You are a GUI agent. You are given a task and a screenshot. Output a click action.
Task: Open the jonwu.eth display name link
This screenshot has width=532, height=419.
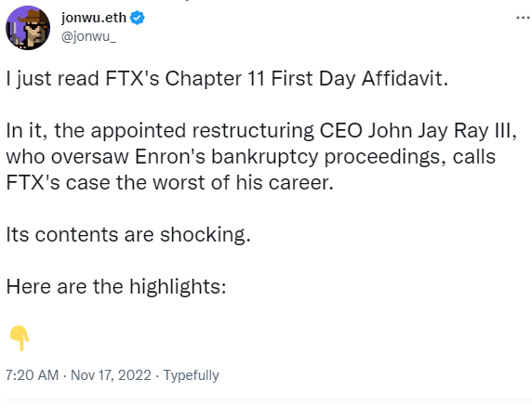coord(94,18)
